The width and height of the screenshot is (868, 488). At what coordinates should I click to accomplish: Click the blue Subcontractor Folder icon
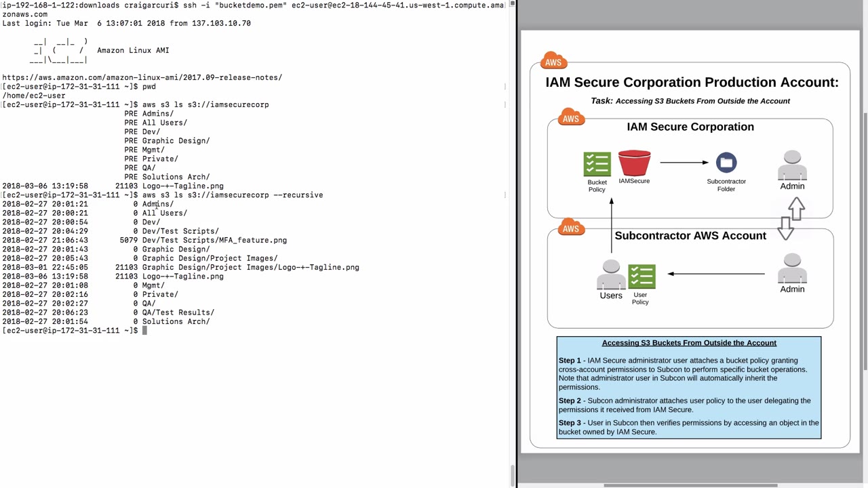pos(726,163)
